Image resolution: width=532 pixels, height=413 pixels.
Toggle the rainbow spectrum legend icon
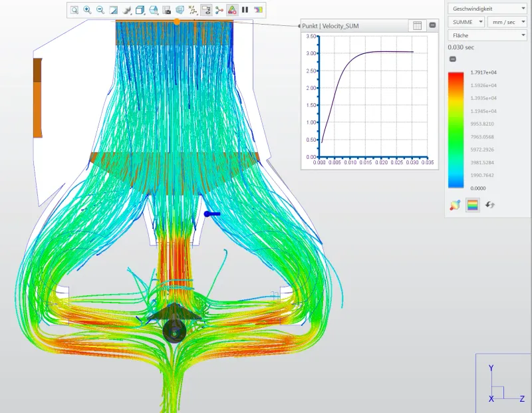[473, 205]
